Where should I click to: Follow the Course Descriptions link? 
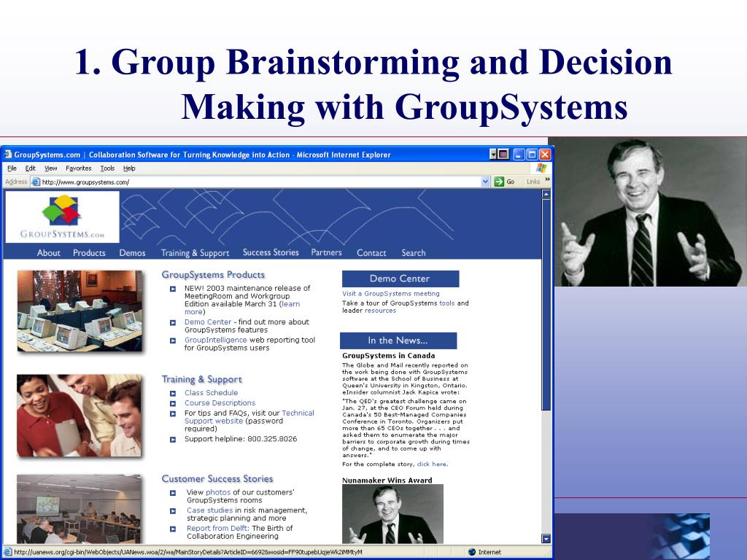tap(220, 402)
